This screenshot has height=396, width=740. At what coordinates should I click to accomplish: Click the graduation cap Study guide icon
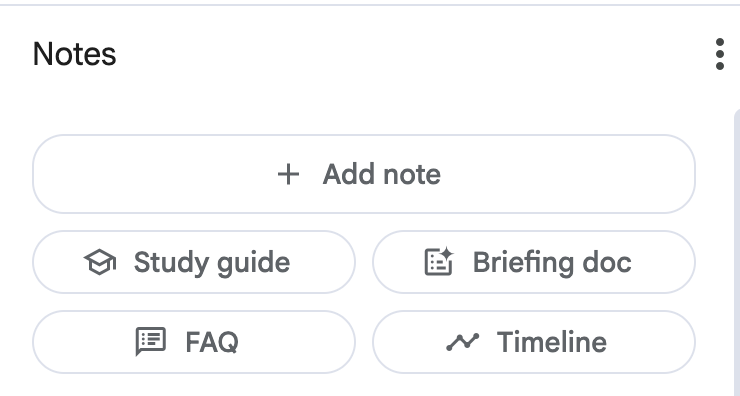(x=100, y=262)
